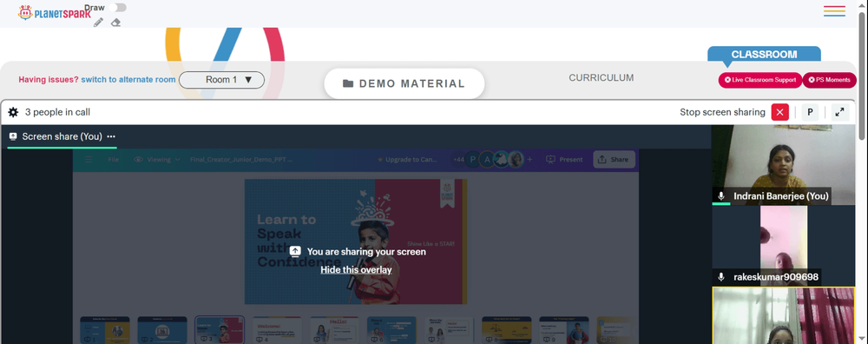Viewport: 868px width, 344px height.
Task: Click Hide this overlay link
Action: click(x=356, y=270)
